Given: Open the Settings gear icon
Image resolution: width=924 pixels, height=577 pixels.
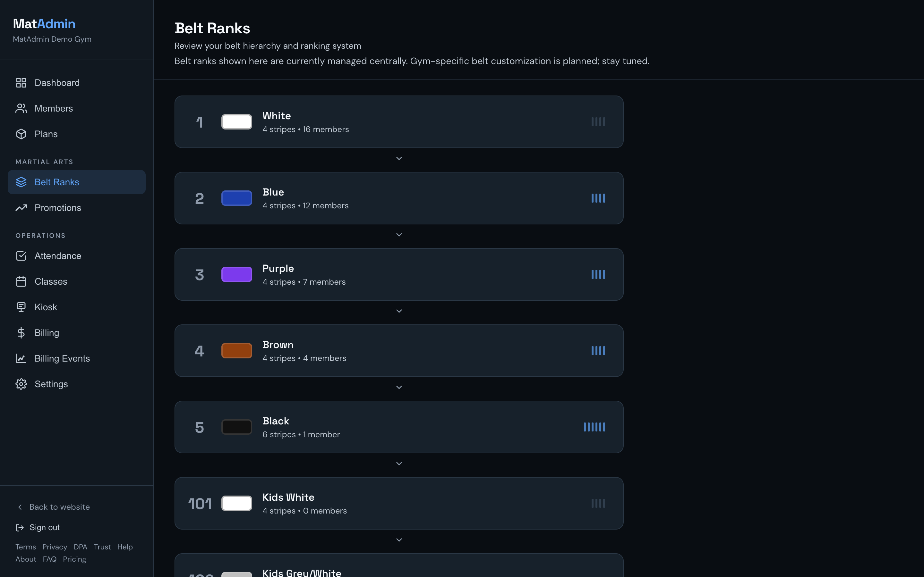Looking at the screenshot, I should coord(21,384).
